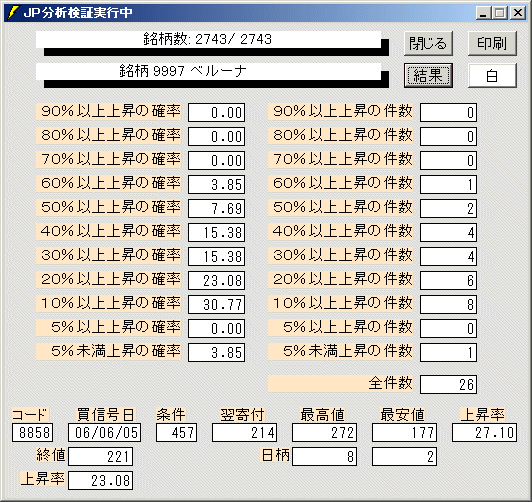The image size is (532, 502).
Task: Click the 30%以上上昇の確率 field showing 15.38
Action: [216, 256]
